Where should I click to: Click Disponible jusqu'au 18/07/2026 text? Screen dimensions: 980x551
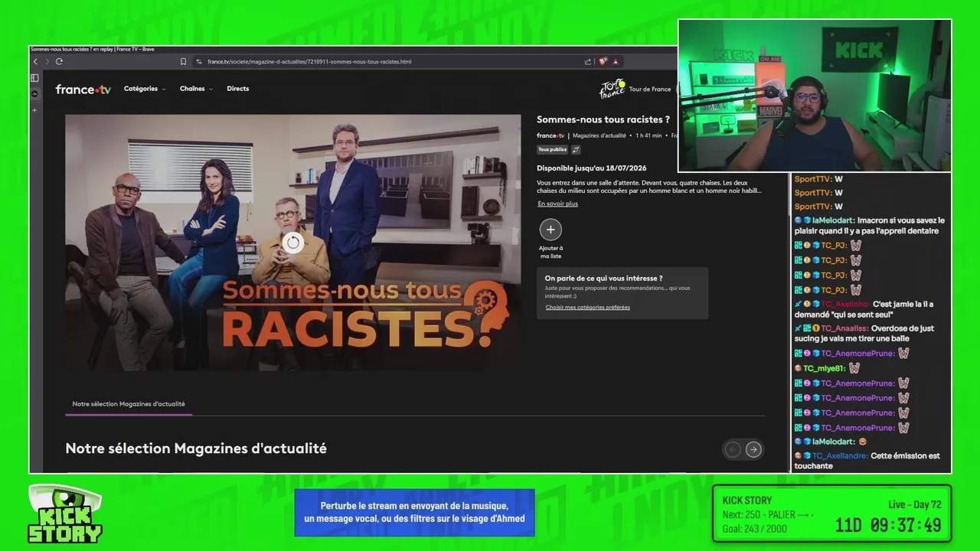591,168
